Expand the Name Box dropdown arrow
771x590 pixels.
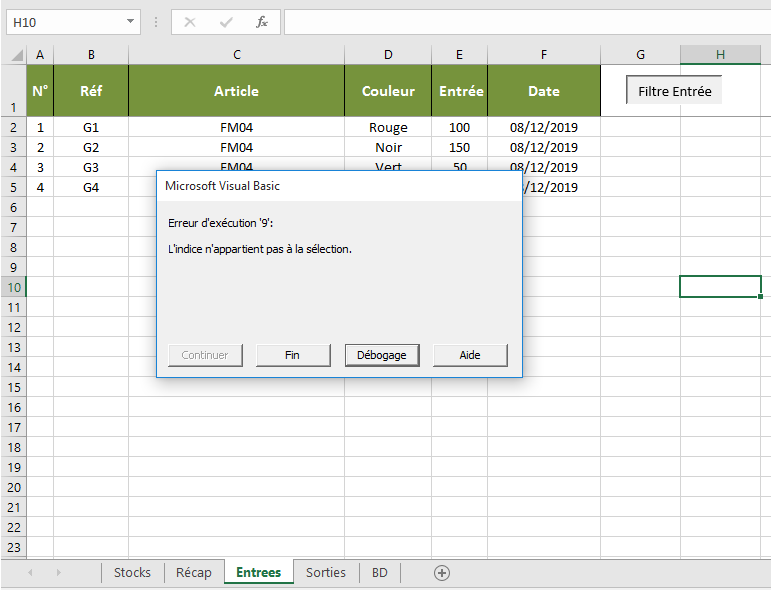pos(131,22)
